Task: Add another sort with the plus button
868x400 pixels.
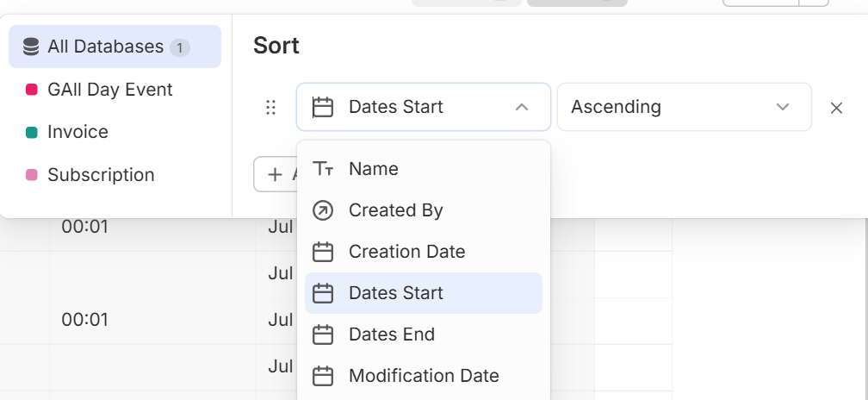Action: (276, 174)
